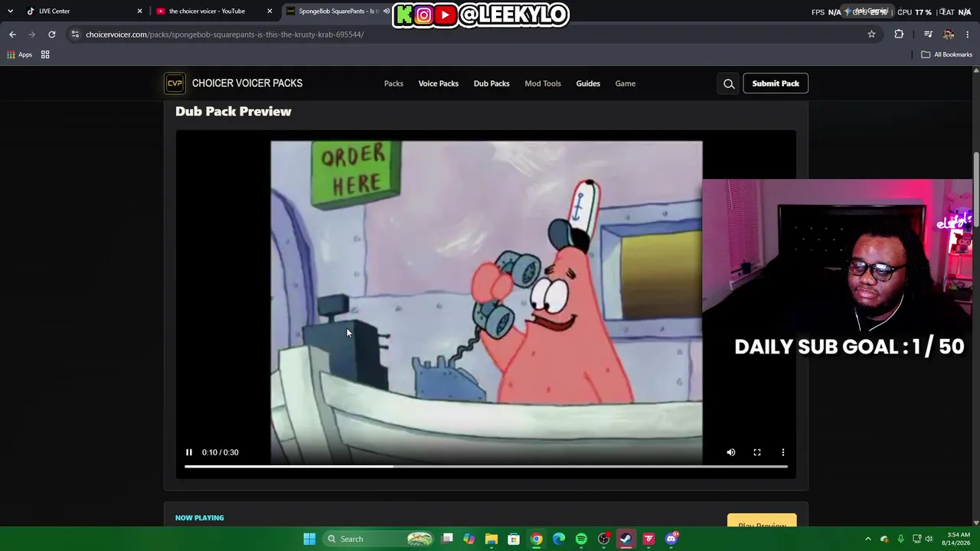Enter fullscreen mode on the video
Image resolution: width=980 pixels, height=551 pixels.
(757, 452)
